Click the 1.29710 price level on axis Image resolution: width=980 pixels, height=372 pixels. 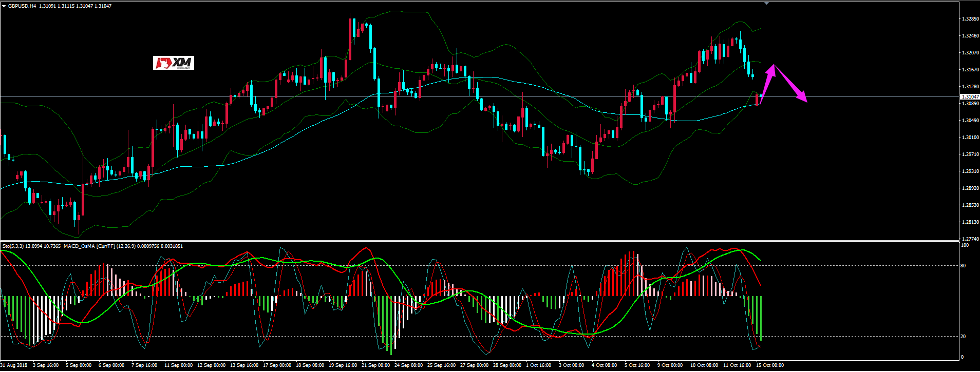point(970,154)
